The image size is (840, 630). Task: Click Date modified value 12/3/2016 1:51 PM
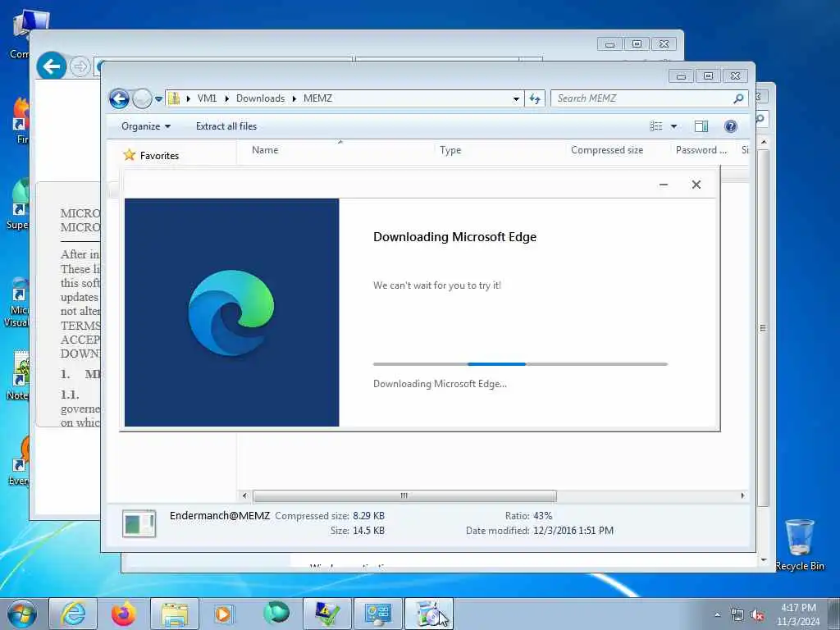click(573, 531)
